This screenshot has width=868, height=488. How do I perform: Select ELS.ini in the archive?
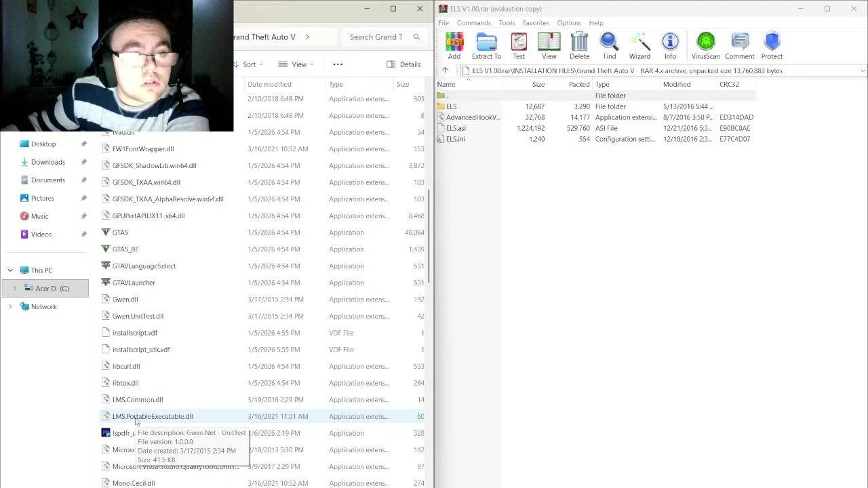455,139
